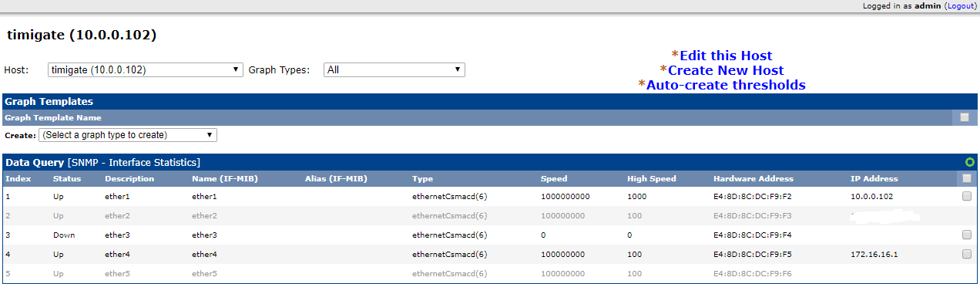This screenshot has height=284, width=980.
Task: Reload the SNMP data query using green circle icon
Action: coord(970,162)
